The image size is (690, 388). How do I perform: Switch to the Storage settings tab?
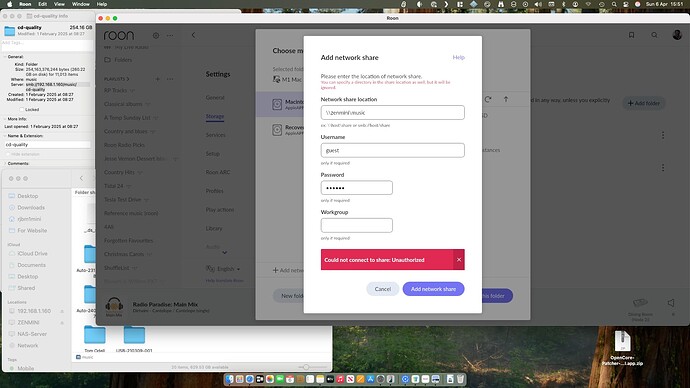point(215,117)
